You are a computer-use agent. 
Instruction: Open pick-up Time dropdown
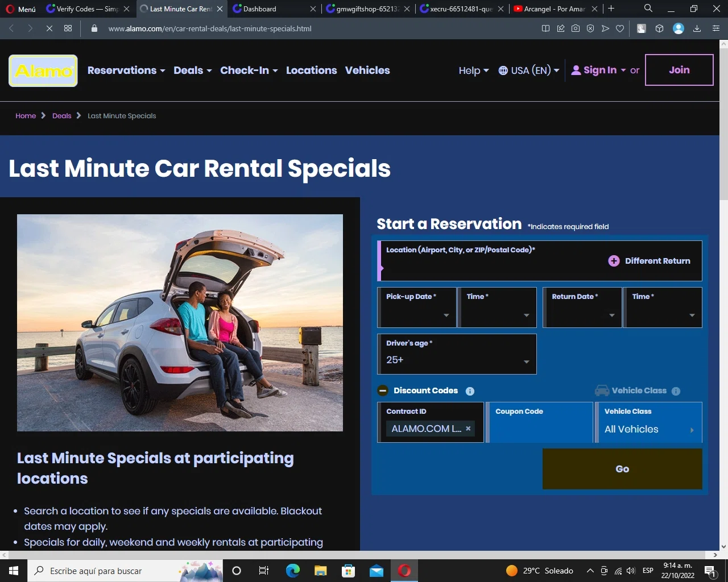(498, 307)
